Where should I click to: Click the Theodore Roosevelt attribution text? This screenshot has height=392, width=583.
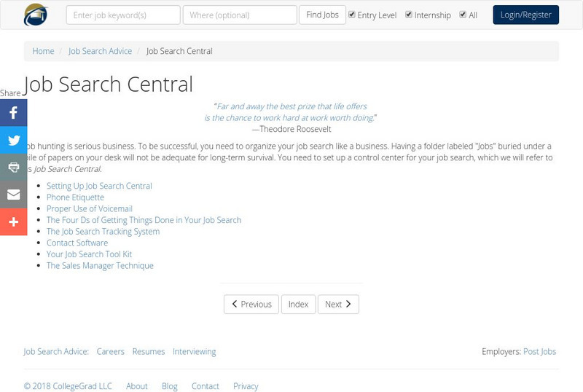pyautogui.click(x=291, y=129)
